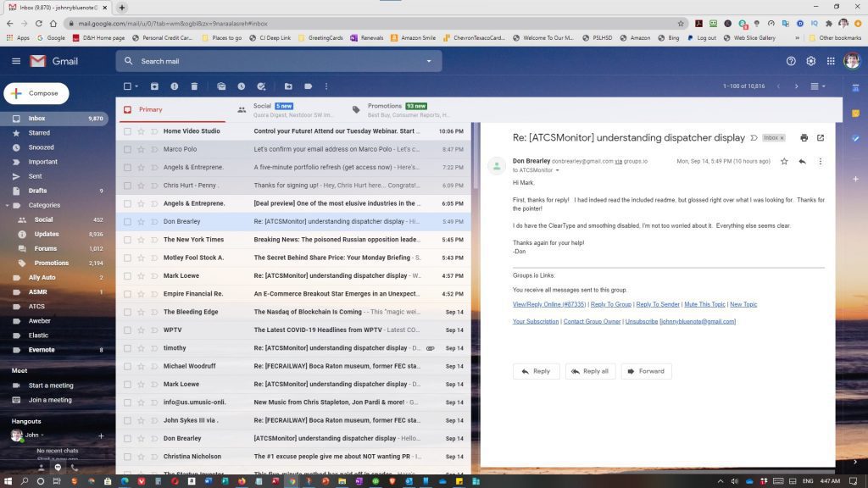This screenshot has height=488, width=868.
Task: Tick checkbox for Home Video Studio email
Action: coord(127,131)
